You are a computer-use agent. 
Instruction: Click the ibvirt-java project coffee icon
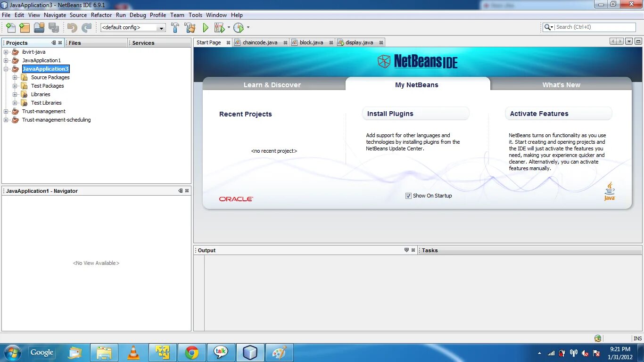[x=15, y=52]
